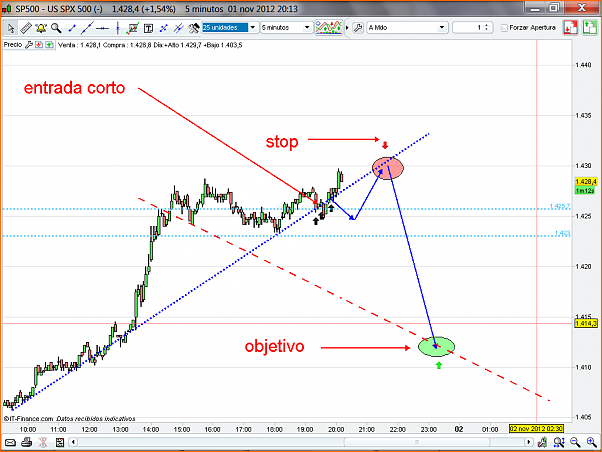This screenshot has width=602, height=452.
Task: Click the 1.423 horizontal level label
Action: point(562,233)
